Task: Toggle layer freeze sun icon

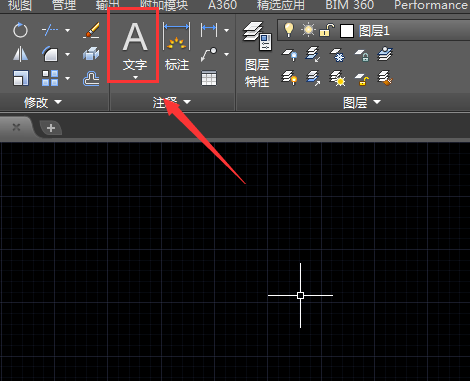Action: point(308,30)
